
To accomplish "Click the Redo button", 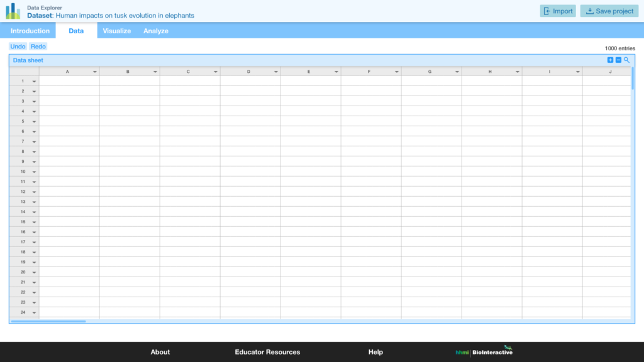I will (38, 46).
